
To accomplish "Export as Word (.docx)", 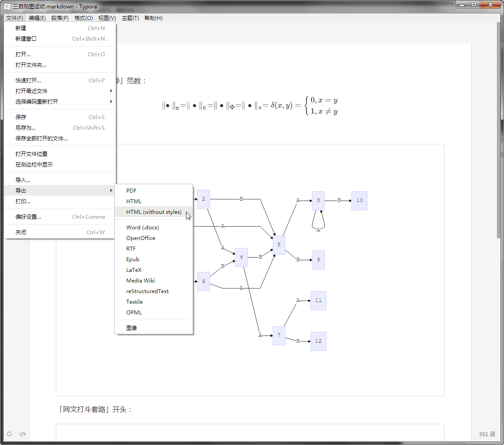I will tap(154, 227).
